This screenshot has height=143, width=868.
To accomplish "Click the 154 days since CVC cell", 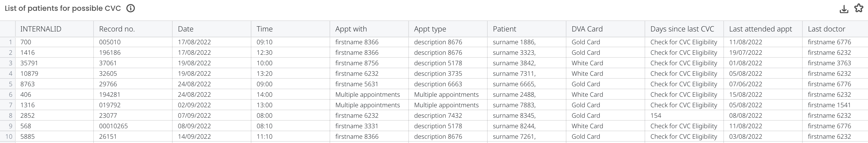I will (x=656, y=115).
